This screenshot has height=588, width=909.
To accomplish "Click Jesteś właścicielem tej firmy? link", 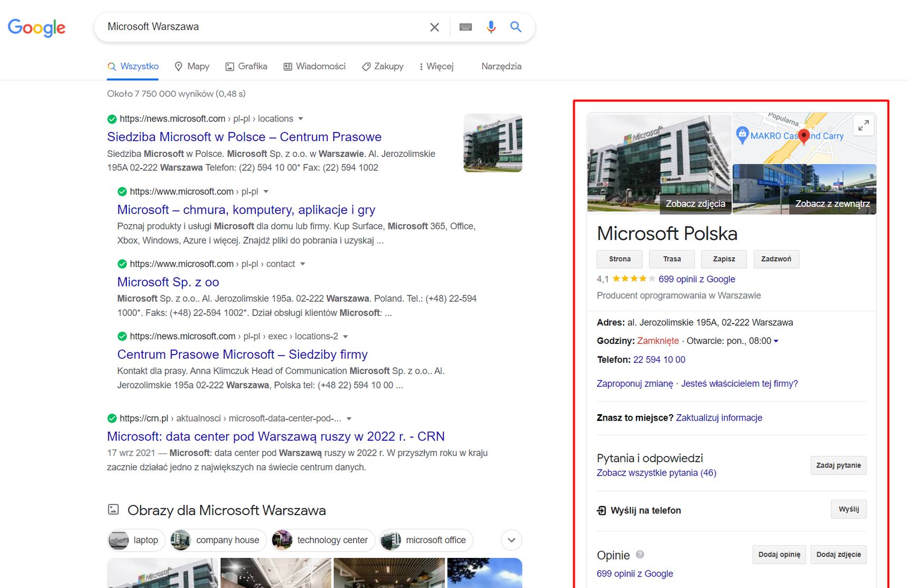I will pyautogui.click(x=739, y=384).
